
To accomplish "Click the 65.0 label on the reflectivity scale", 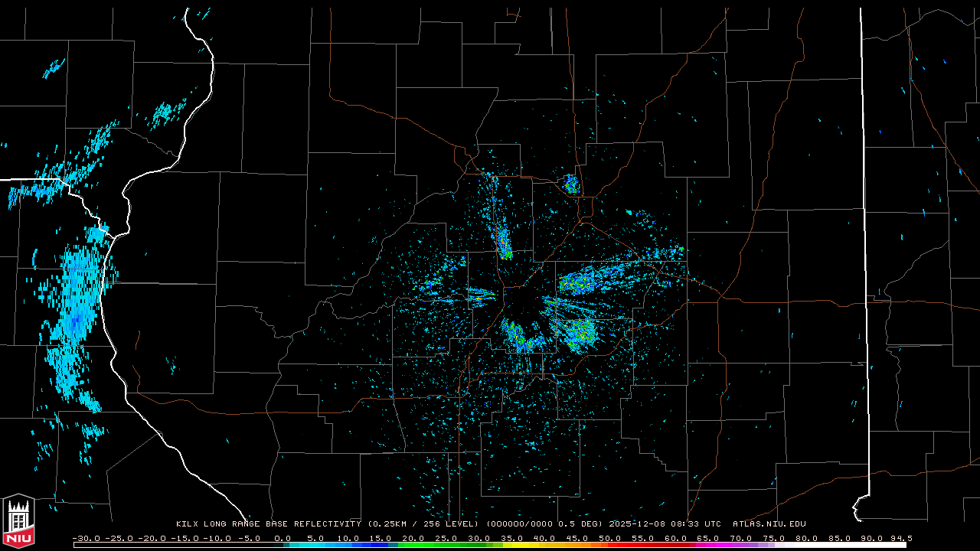I will [710, 539].
